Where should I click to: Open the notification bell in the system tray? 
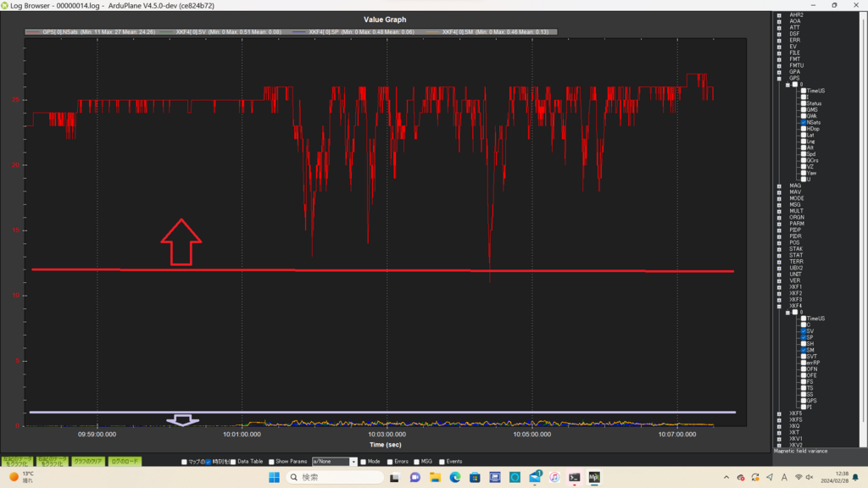click(x=856, y=478)
